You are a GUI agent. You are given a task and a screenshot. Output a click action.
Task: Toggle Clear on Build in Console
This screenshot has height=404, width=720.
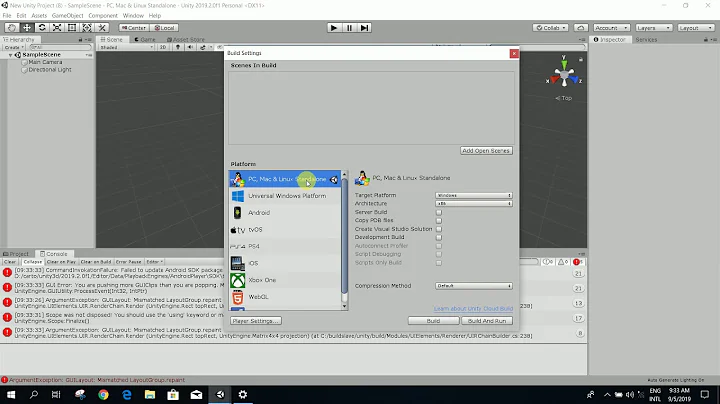(96, 262)
